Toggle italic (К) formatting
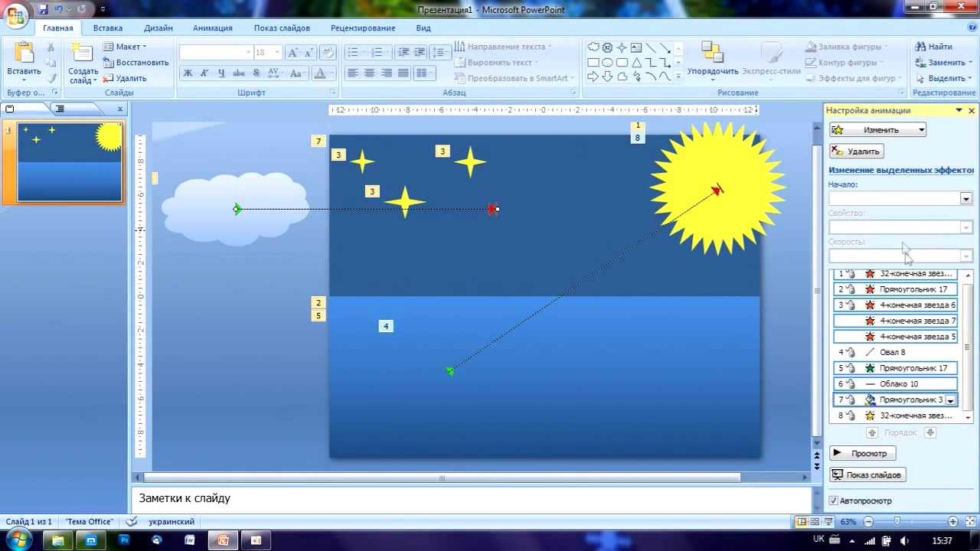The width and height of the screenshot is (980, 551). (204, 73)
